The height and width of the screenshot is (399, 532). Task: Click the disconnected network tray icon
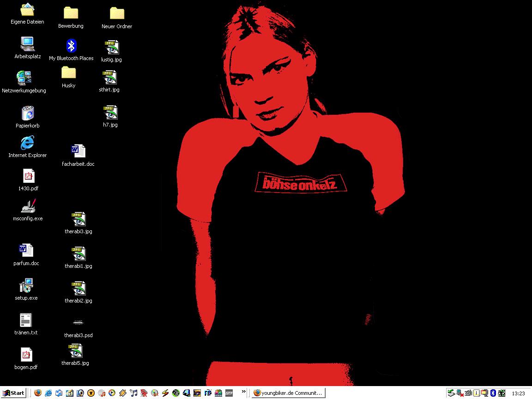[460, 393]
